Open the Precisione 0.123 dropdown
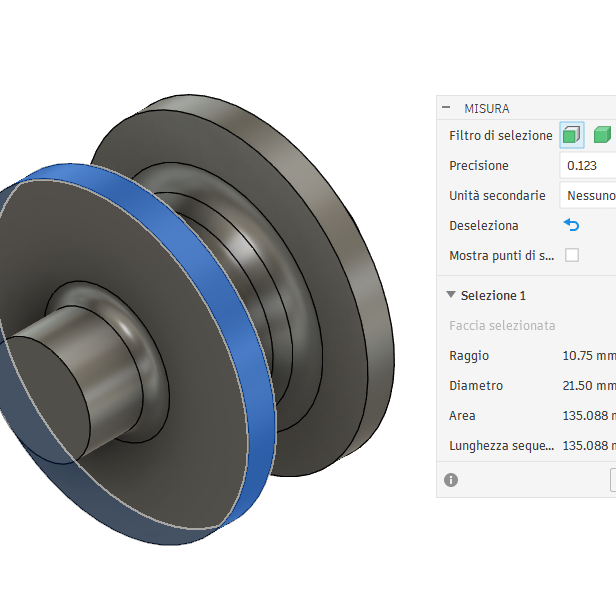 coord(588,165)
